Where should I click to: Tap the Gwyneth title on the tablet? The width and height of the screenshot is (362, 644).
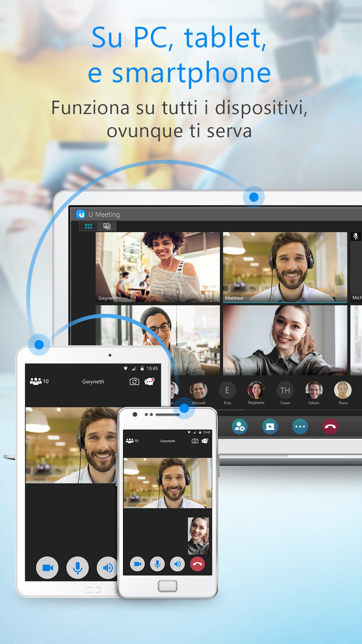(93, 381)
